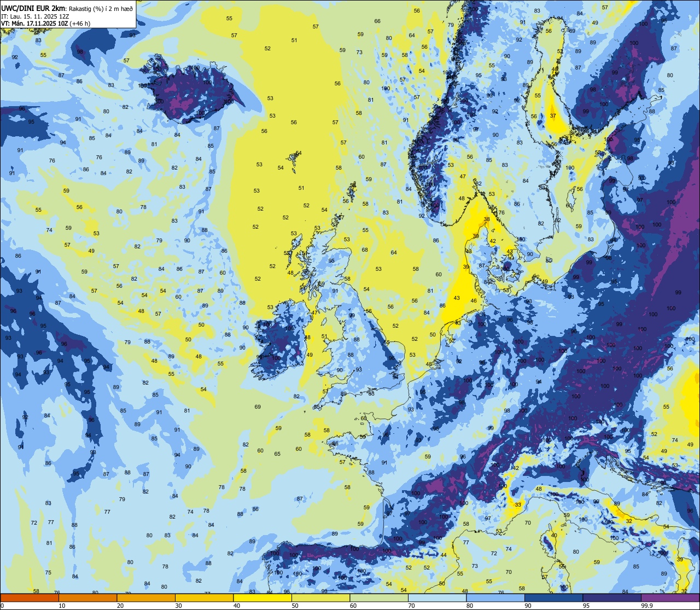Click the 'IT: Lau. 15. 11. 2025 12Z' line
700x610 pixels.
[x=34, y=16]
